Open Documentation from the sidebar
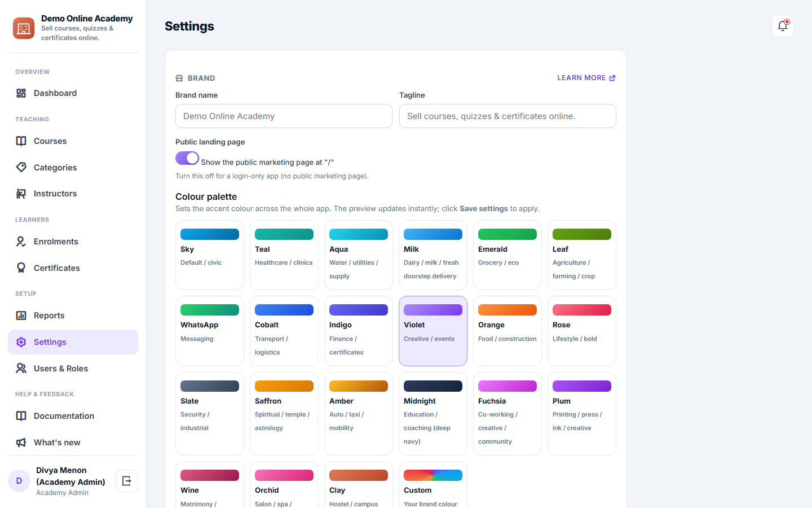 click(73, 416)
